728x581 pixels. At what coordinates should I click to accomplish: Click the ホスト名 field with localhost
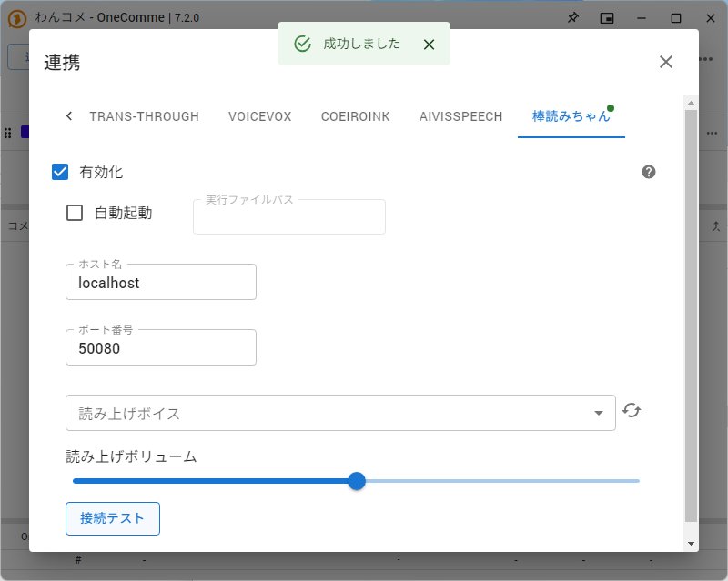point(161,282)
